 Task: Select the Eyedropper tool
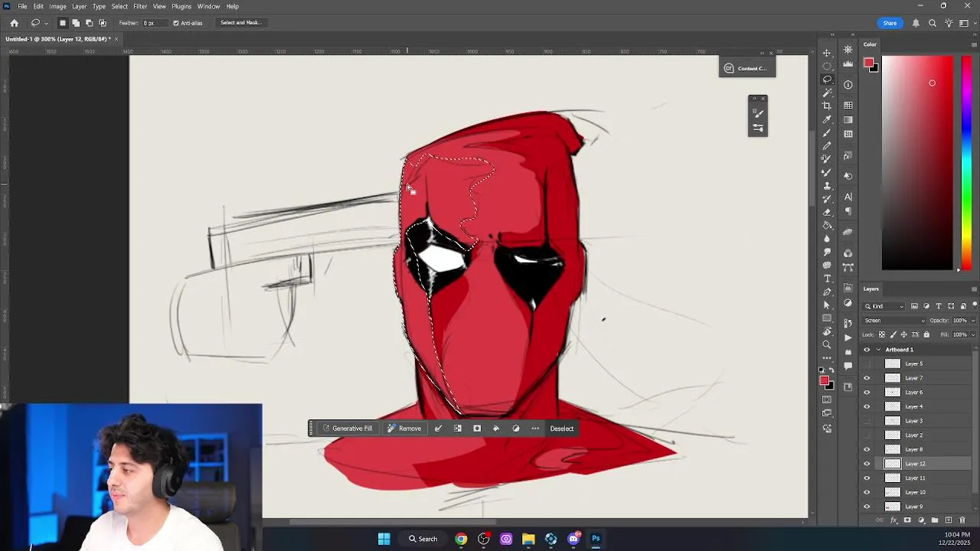click(x=827, y=119)
